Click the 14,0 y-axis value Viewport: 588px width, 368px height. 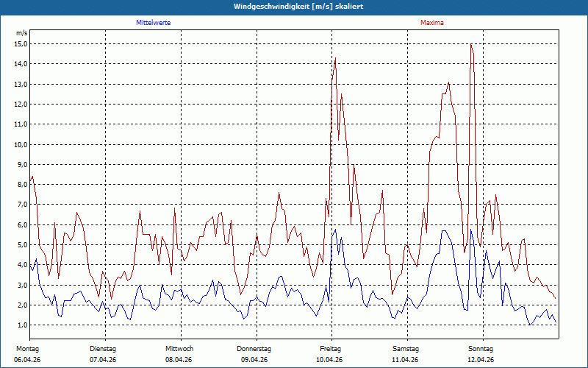point(21,64)
